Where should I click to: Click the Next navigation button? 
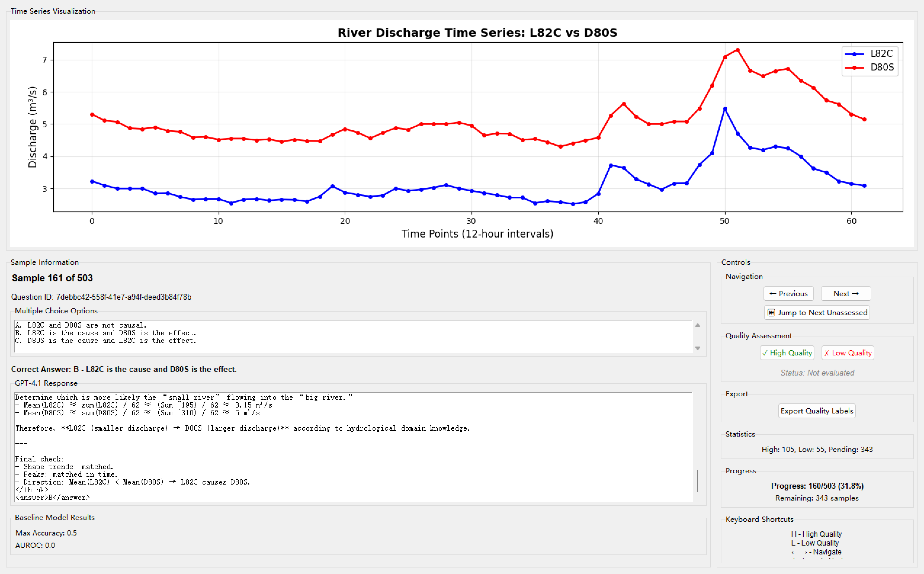pos(846,294)
